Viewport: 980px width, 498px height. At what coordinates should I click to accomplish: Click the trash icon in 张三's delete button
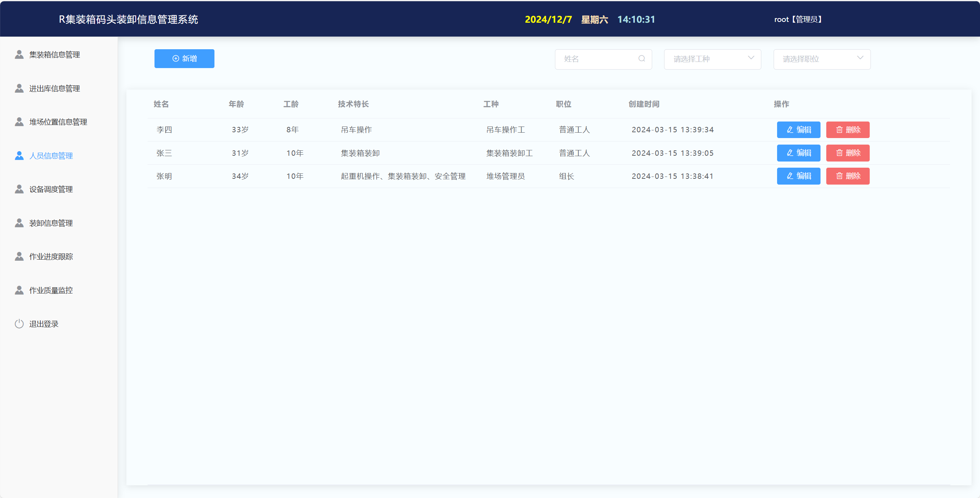[x=839, y=153]
